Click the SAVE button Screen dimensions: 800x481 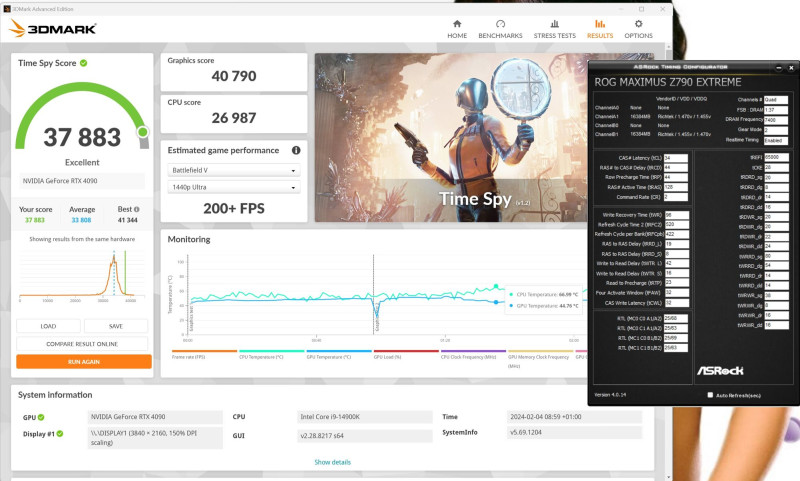[116, 326]
